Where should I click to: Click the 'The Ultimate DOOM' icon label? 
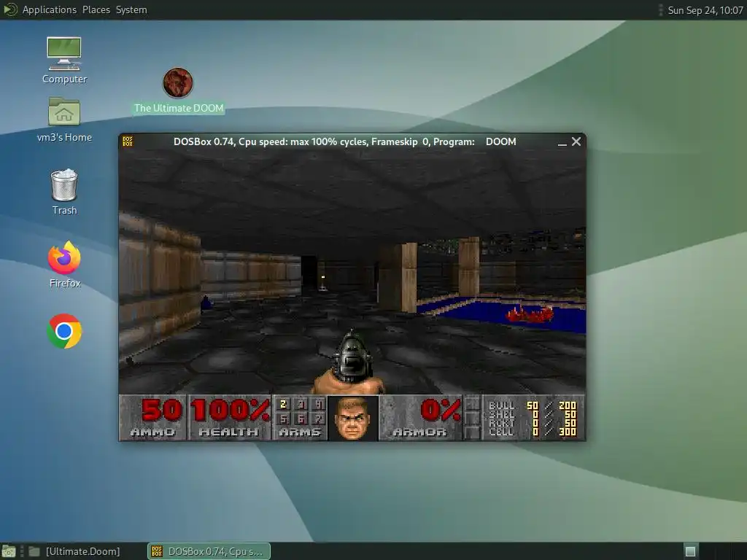[x=179, y=108]
